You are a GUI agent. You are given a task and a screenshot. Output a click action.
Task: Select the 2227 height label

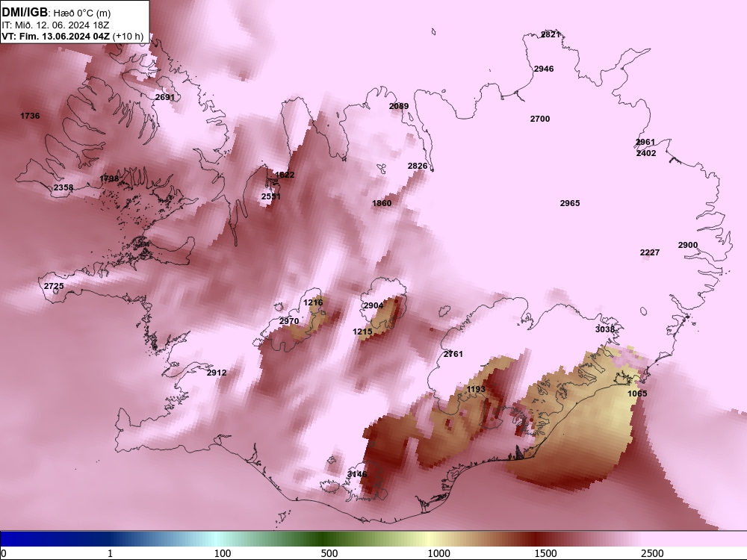[x=650, y=252]
